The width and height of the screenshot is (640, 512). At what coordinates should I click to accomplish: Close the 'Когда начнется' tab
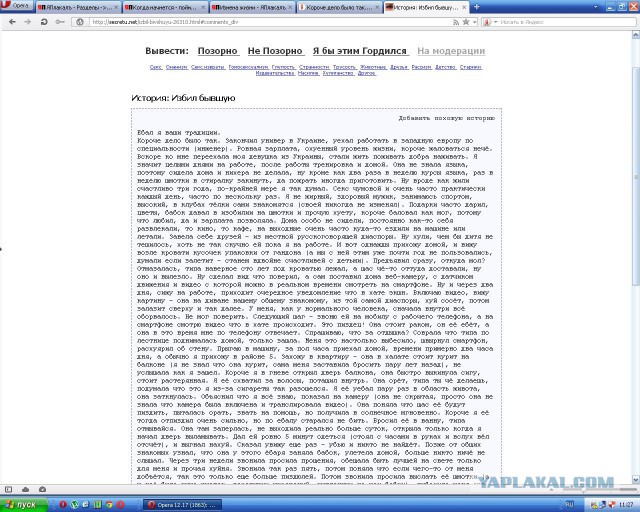coord(203,7)
